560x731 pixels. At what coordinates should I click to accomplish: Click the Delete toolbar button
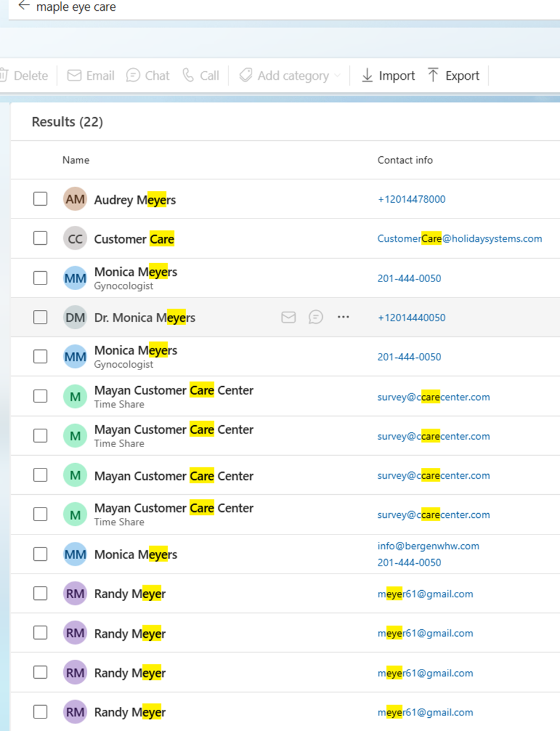click(24, 75)
